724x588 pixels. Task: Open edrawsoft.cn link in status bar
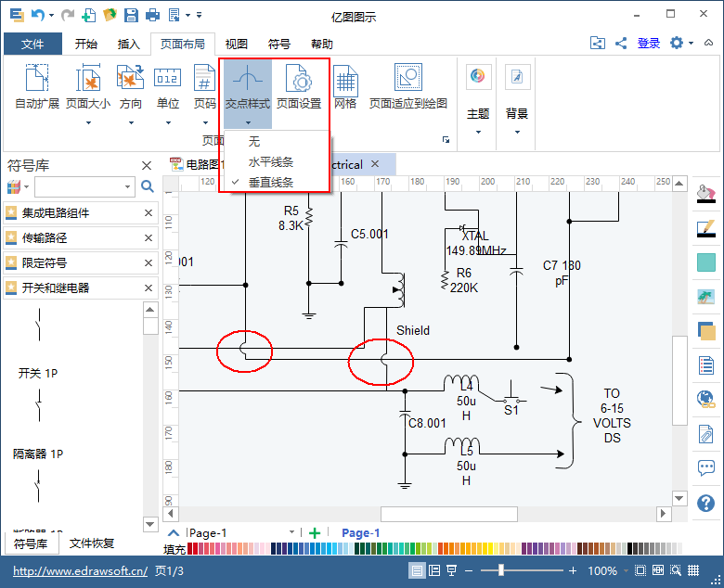(81, 571)
